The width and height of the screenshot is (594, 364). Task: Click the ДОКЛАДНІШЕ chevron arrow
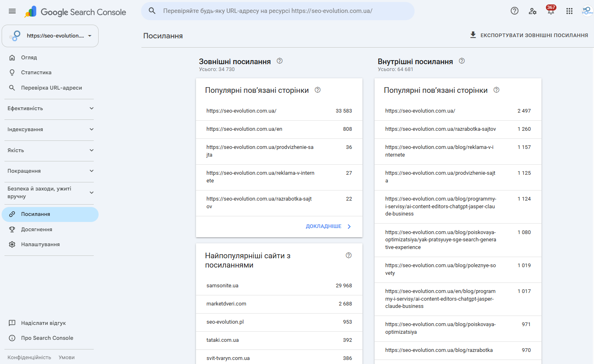(349, 226)
